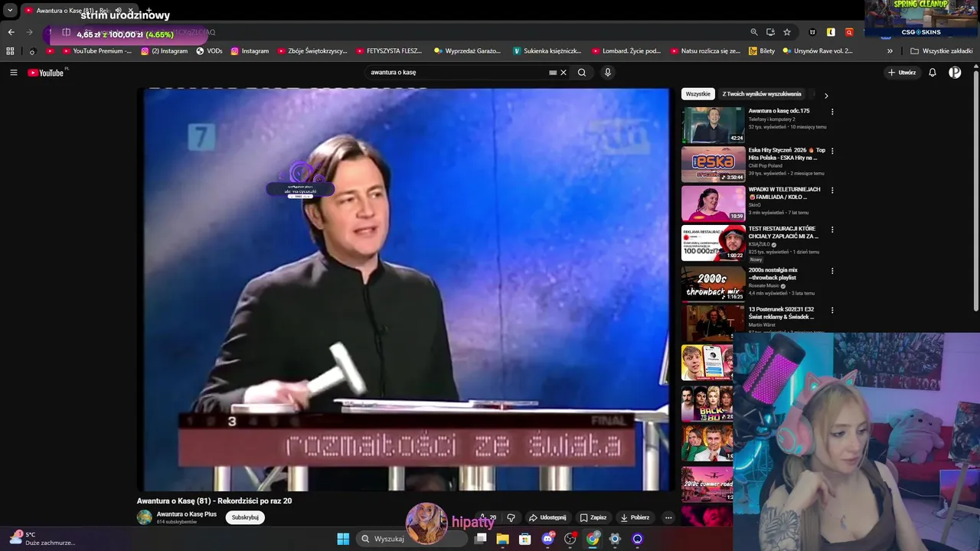980x551 pixels.
Task: Run the search with magnifier button
Action: [582, 73]
